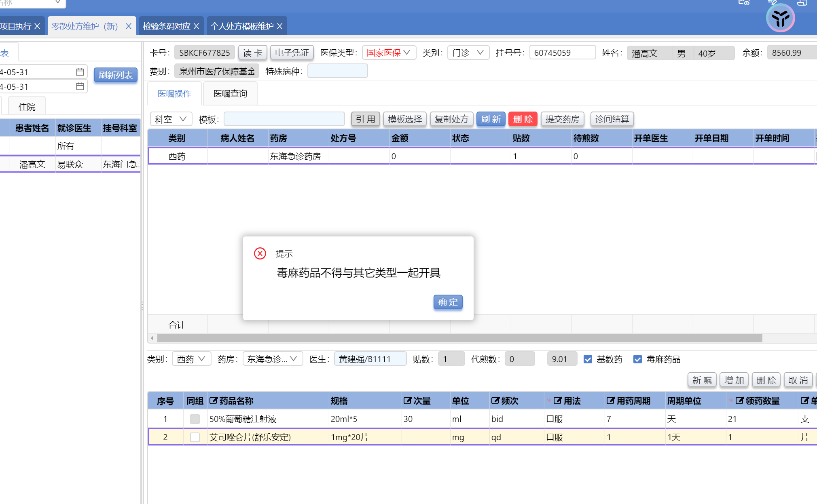Select the 住院 tab

tap(27, 107)
